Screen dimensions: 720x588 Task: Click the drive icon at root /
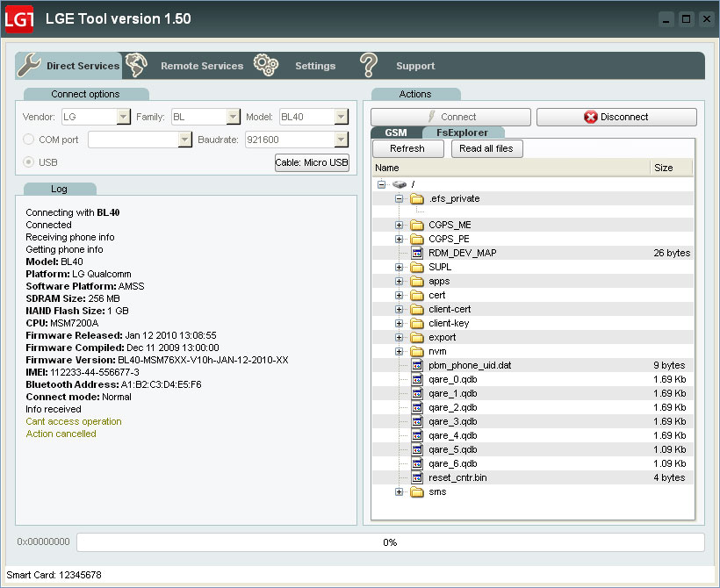tap(399, 184)
